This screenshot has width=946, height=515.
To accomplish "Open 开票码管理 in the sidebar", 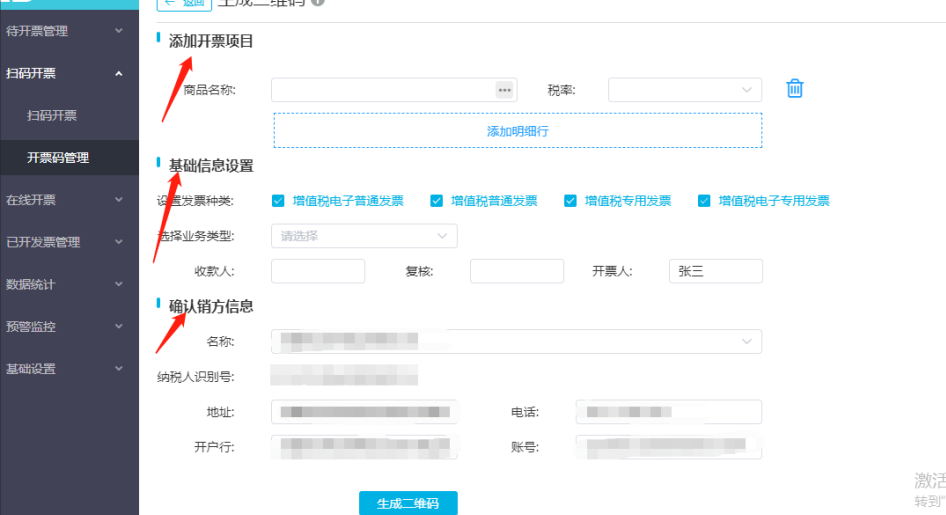I will click(x=58, y=158).
